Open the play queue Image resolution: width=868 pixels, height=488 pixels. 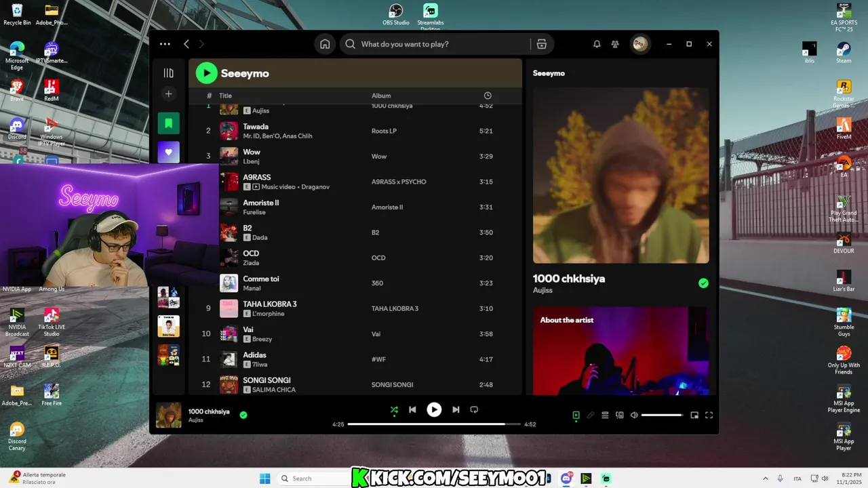(x=605, y=415)
